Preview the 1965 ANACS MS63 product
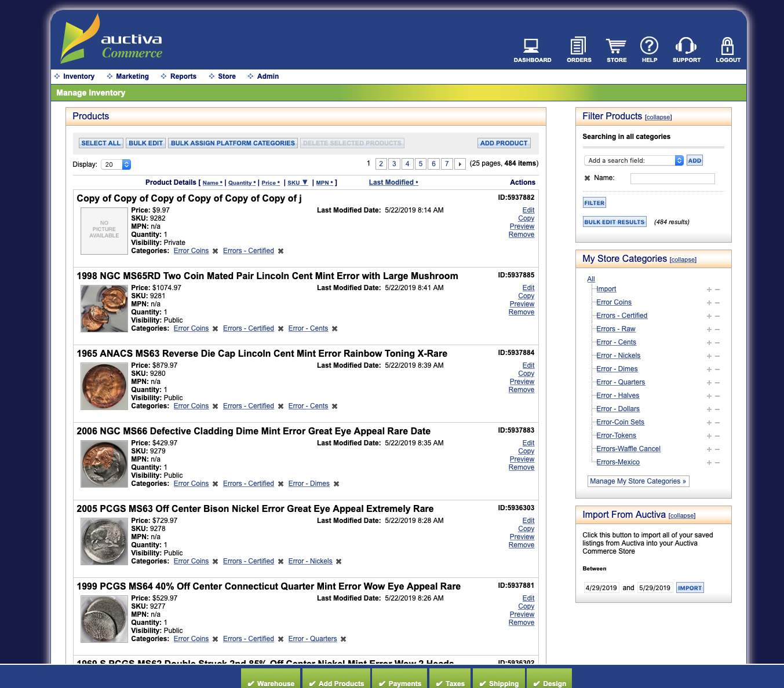 [x=522, y=382]
